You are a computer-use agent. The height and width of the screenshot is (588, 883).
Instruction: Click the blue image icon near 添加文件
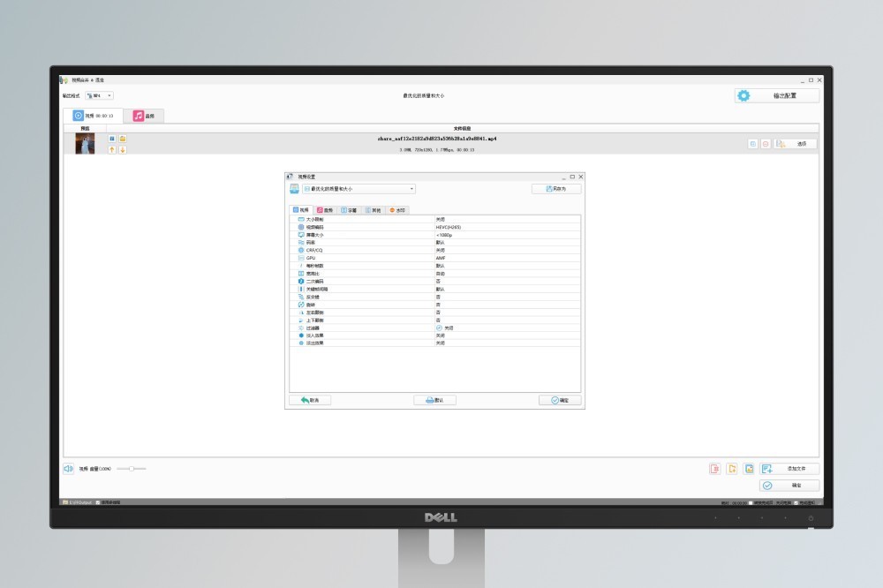click(748, 469)
